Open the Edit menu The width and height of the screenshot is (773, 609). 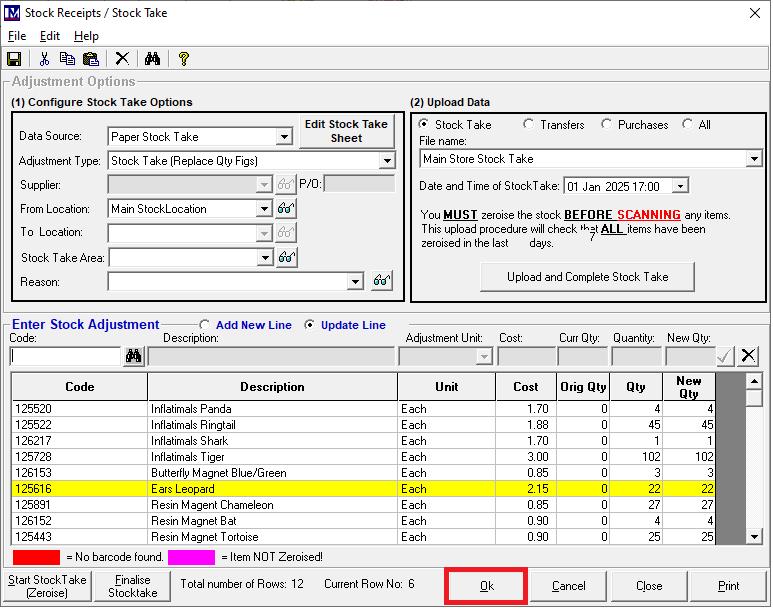click(x=50, y=36)
